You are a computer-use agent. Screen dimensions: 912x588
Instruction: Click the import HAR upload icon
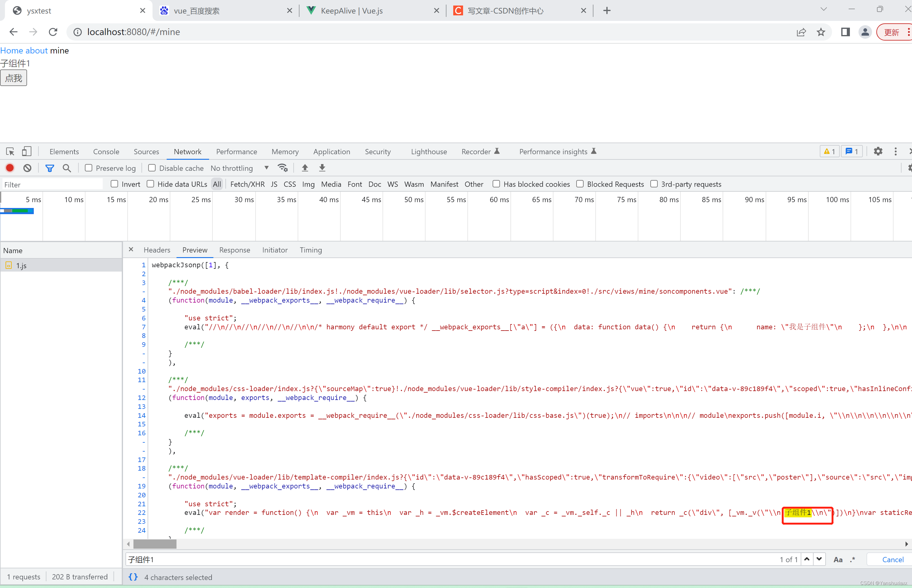click(x=305, y=168)
